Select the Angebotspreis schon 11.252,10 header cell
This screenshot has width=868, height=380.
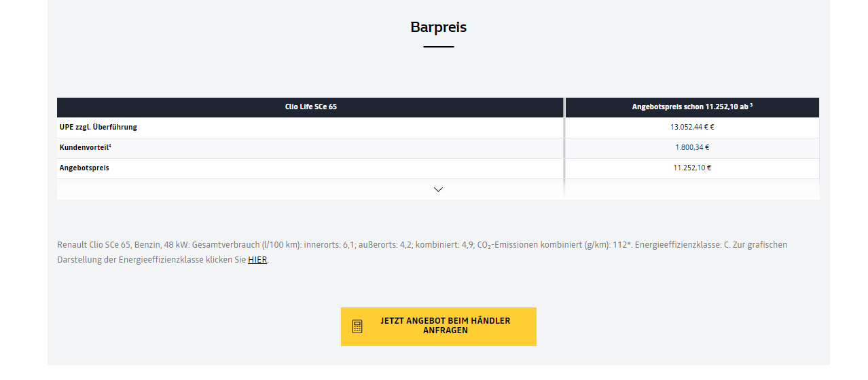coord(692,107)
